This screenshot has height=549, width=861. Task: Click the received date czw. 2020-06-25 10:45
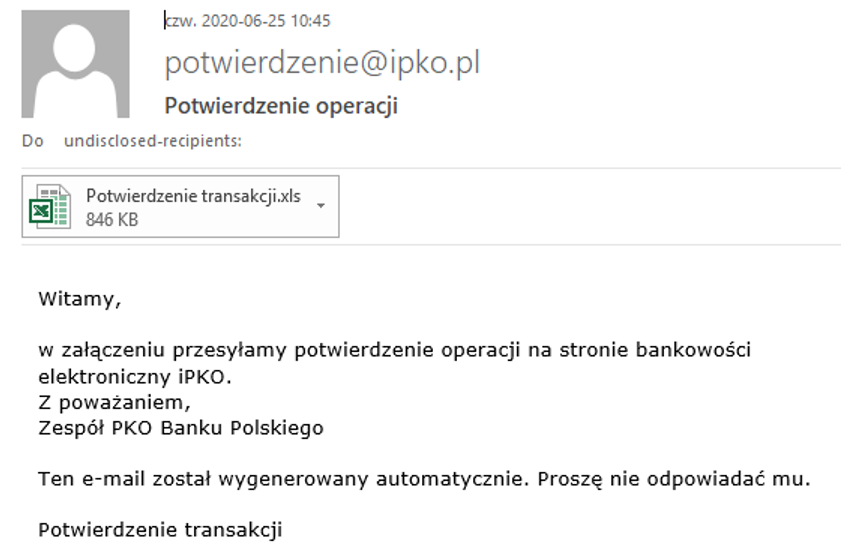[x=248, y=21]
